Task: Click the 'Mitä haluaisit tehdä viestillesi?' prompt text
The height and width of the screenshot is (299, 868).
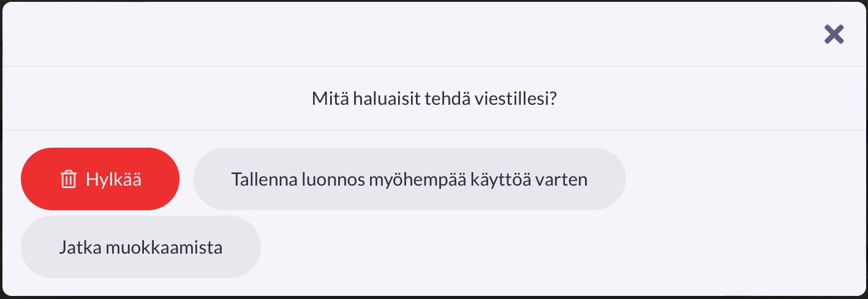Action: [434, 98]
